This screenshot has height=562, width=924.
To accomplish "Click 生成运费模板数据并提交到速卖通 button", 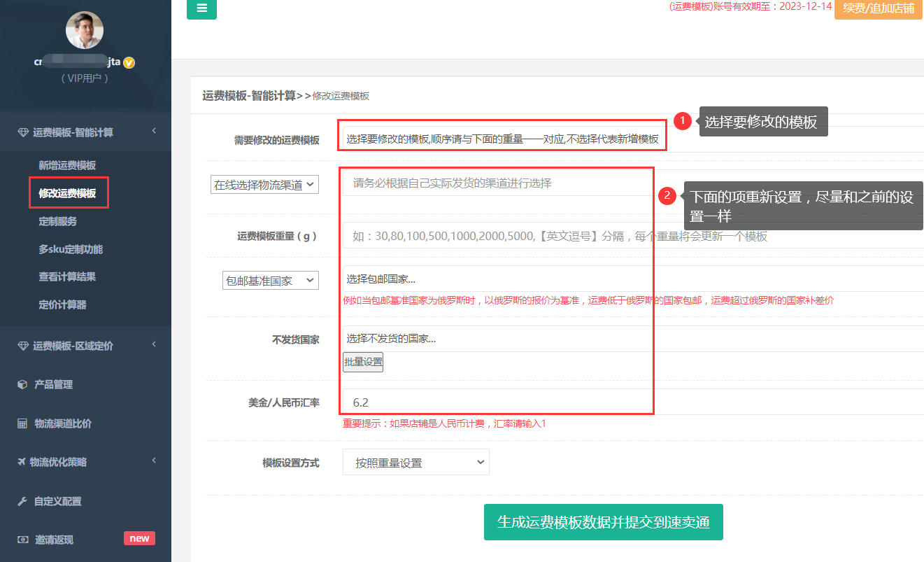I will coord(604,522).
